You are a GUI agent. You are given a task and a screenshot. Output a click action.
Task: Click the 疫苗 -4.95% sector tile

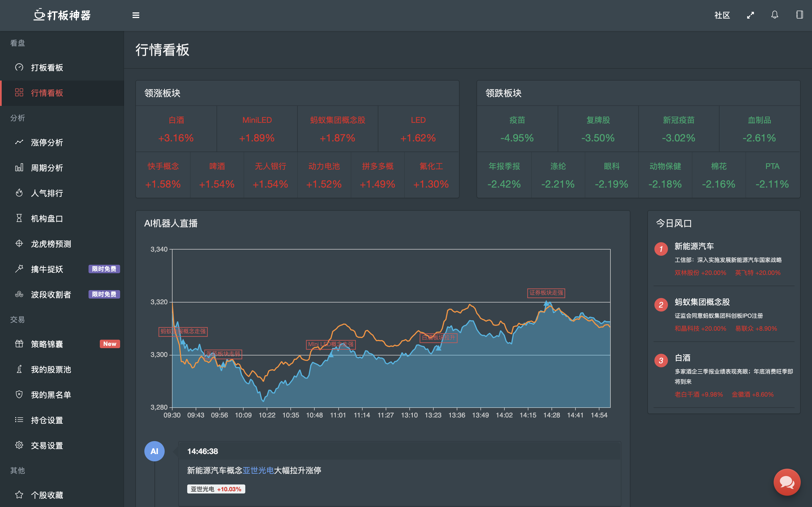(517, 129)
